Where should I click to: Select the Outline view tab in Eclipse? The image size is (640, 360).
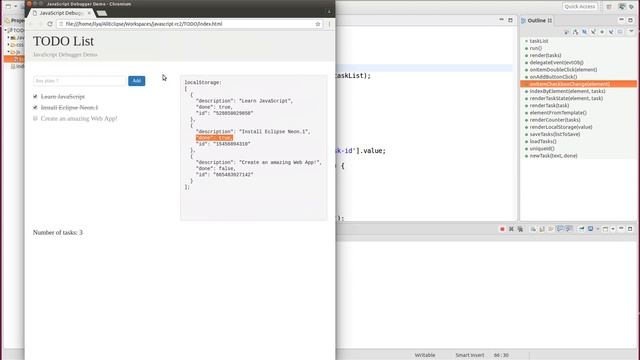tap(536, 20)
